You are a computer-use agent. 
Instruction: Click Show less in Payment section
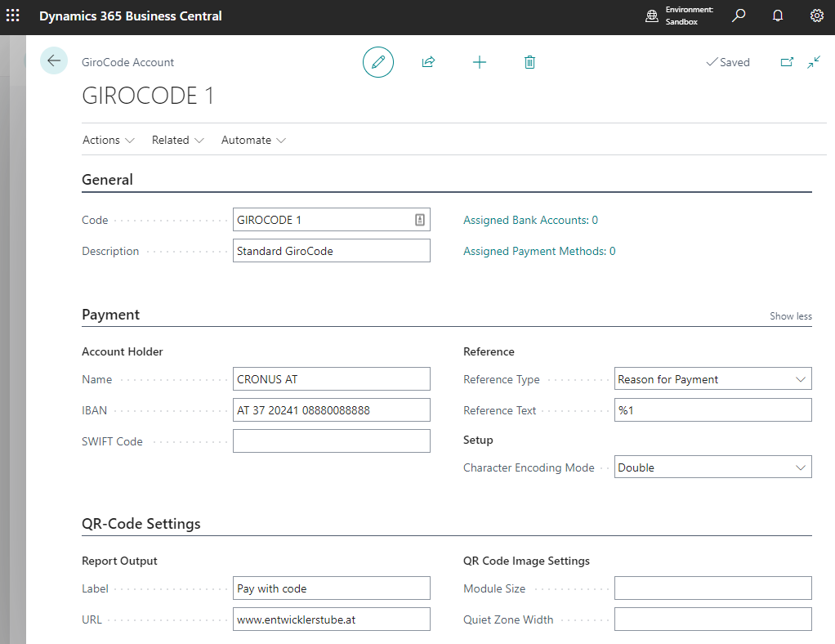[x=790, y=316]
